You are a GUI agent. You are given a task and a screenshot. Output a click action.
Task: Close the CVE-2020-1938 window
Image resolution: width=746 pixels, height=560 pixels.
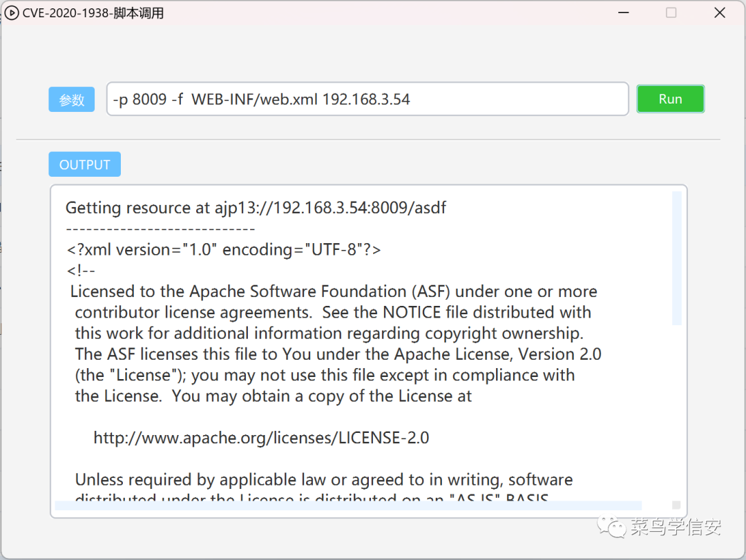coord(720,13)
